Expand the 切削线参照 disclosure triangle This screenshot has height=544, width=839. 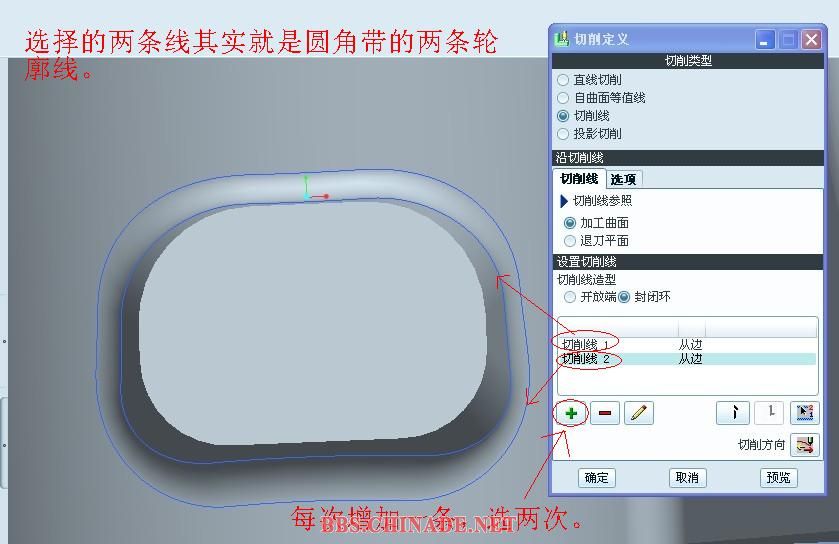563,201
